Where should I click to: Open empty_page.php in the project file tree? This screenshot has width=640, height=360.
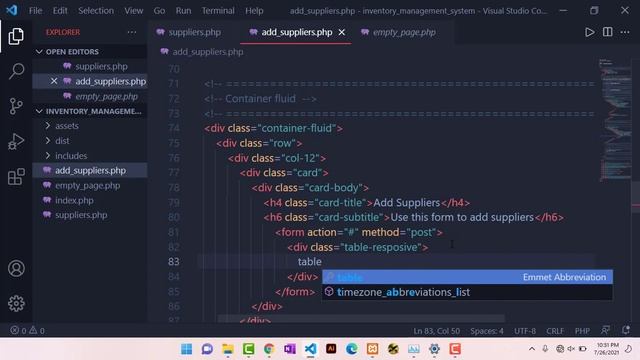87,185
